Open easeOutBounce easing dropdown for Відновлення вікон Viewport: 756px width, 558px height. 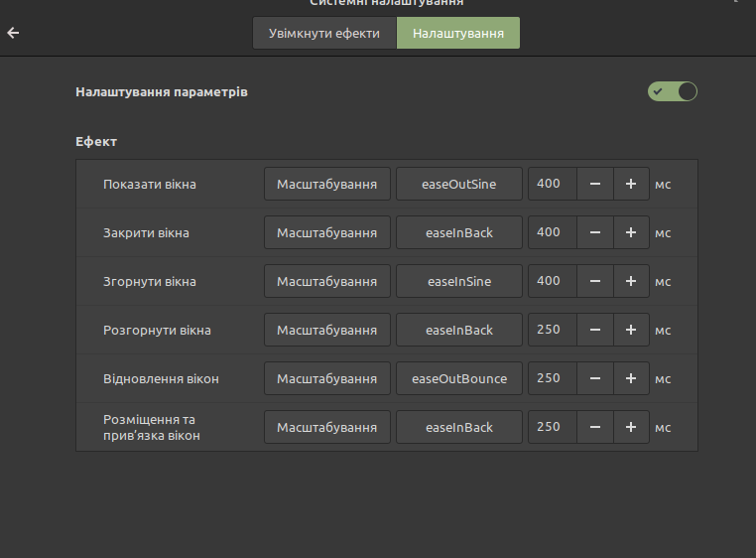pyautogui.click(x=459, y=379)
